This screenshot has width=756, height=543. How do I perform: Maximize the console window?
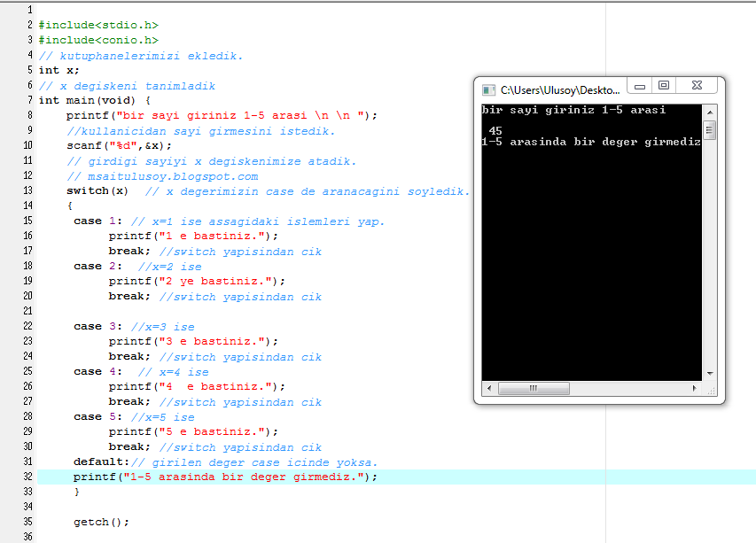(x=664, y=85)
